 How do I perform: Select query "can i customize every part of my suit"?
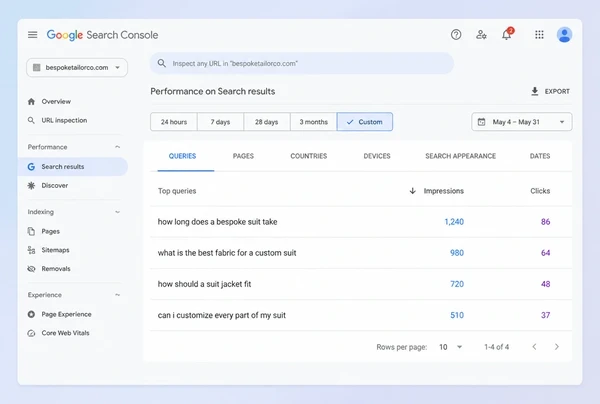(x=222, y=315)
